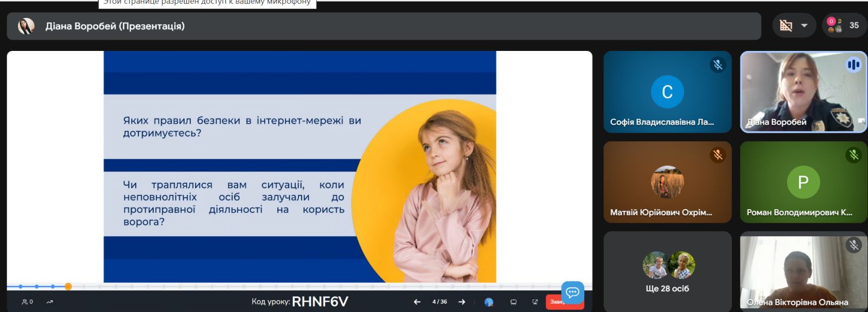This screenshot has width=868, height=312.
Task: Click lesson code RHNF6V
Action: pyautogui.click(x=320, y=302)
